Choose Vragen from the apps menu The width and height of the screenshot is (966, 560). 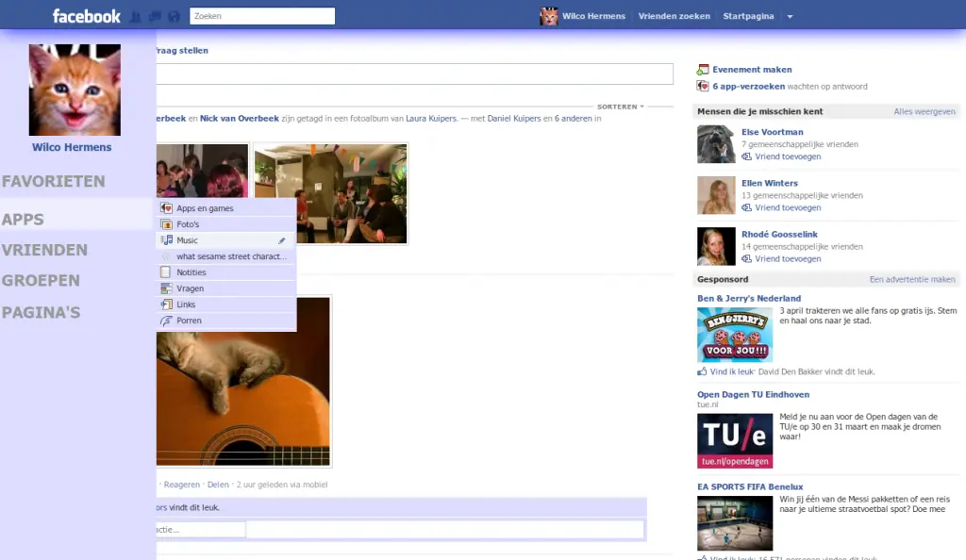tap(190, 288)
